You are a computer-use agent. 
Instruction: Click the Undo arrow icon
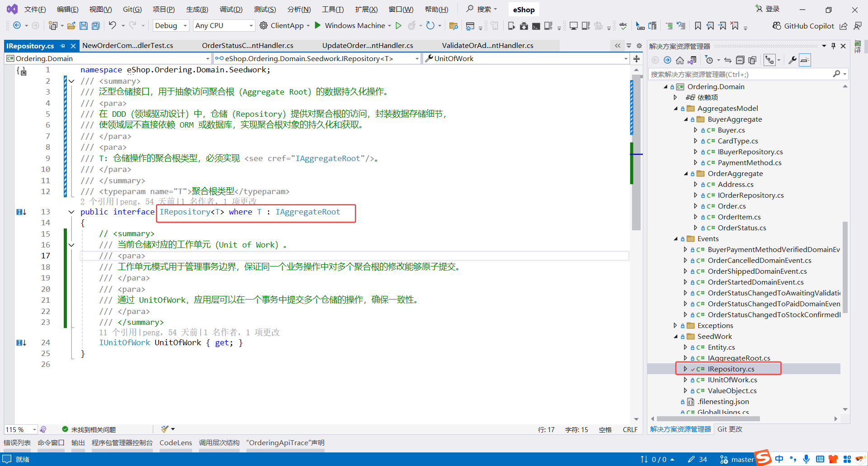tap(113, 25)
